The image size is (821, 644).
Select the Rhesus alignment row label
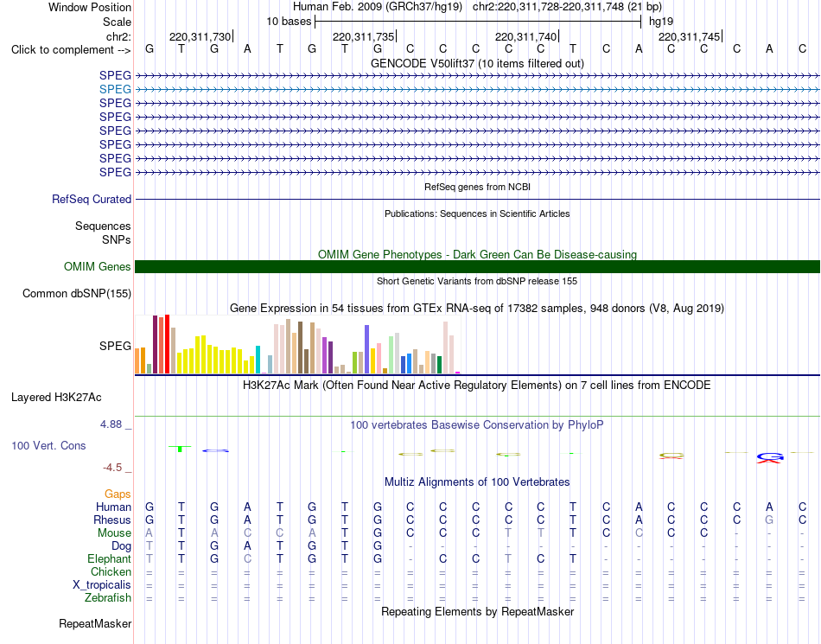pyautogui.click(x=112, y=520)
